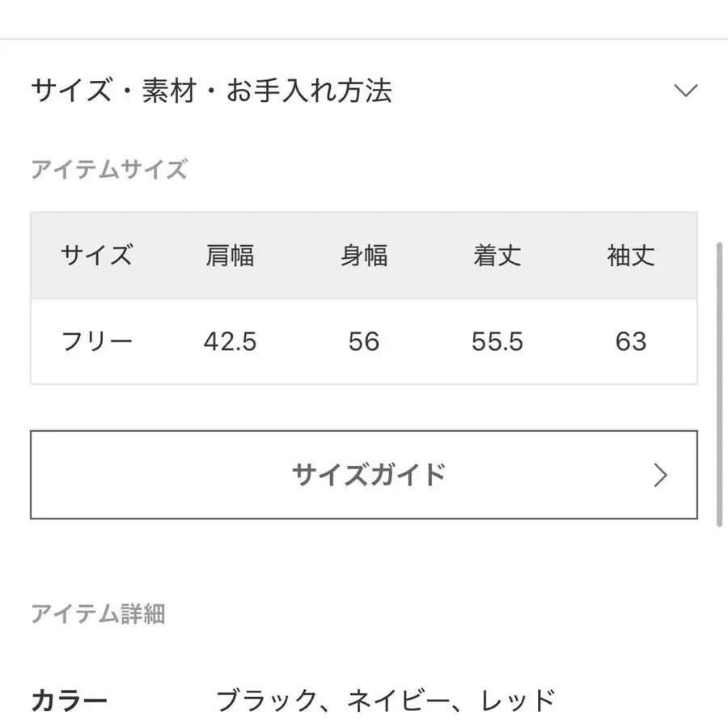
Task: Click the 肩幅 shoulder width column header
Action: tap(231, 256)
